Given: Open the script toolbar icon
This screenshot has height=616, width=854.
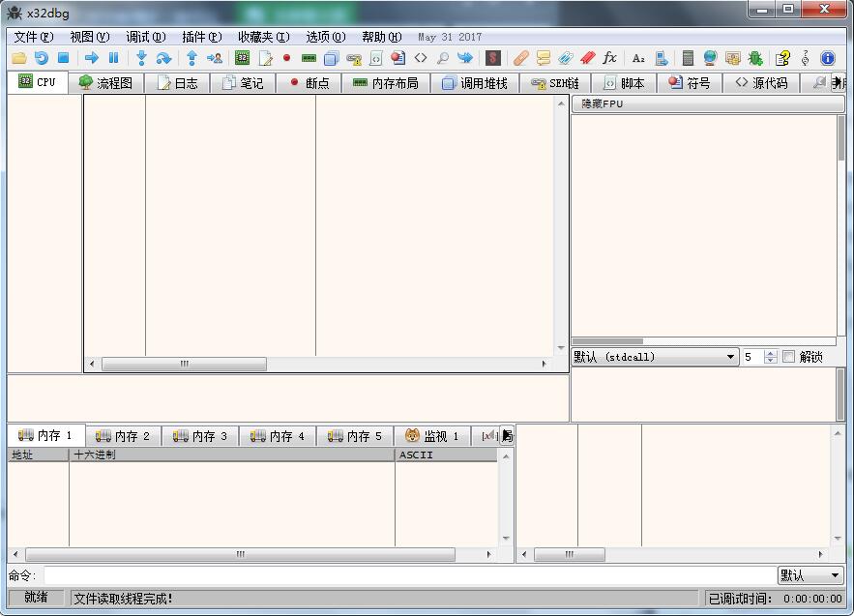Looking at the screenshot, I should click(x=376, y=58).
